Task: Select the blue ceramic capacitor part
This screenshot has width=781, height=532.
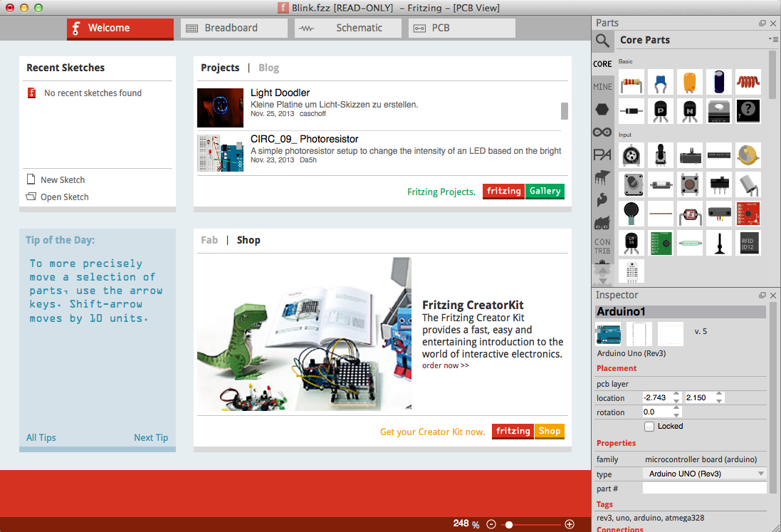Action: 661,82
